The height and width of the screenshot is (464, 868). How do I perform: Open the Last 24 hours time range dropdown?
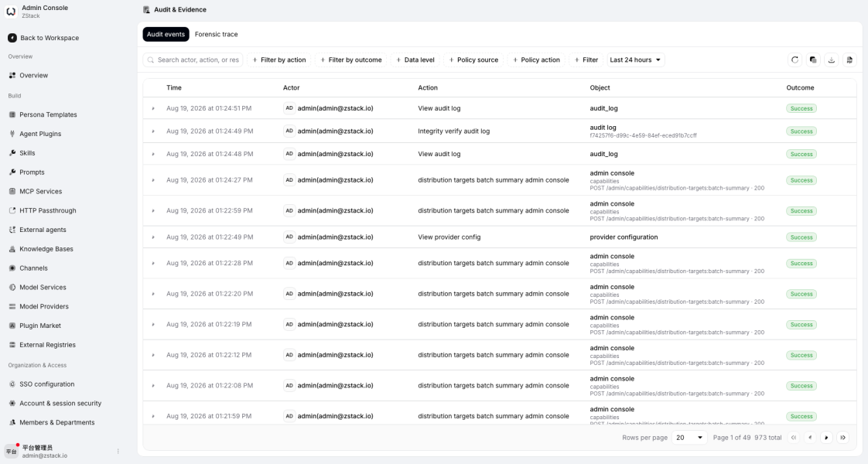tap(635, 60)
